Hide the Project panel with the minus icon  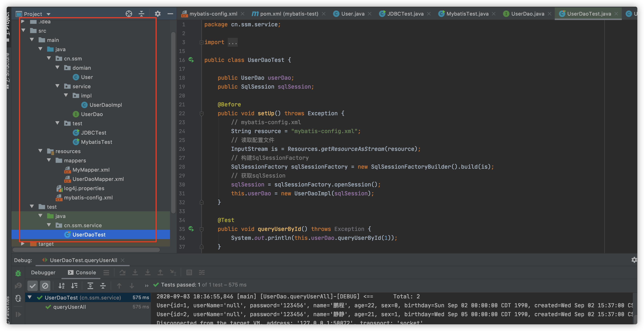170,14
